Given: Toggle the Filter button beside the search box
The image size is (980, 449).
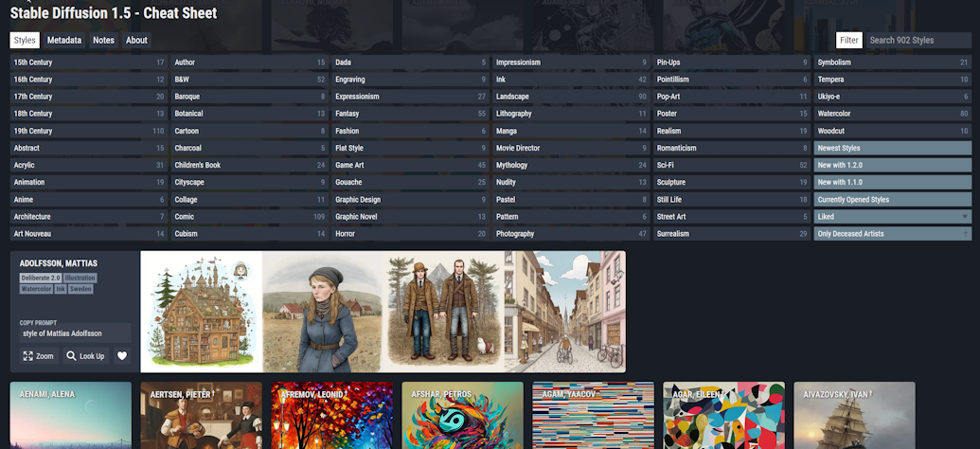Looking at the screenshot, I should pyautogui.click(x=848, y=40).
